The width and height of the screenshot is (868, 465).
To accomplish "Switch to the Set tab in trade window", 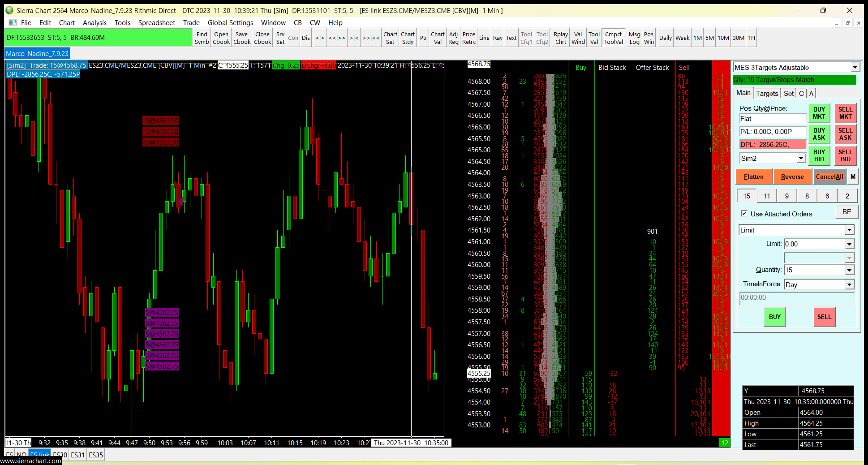I will pos(789,93).
